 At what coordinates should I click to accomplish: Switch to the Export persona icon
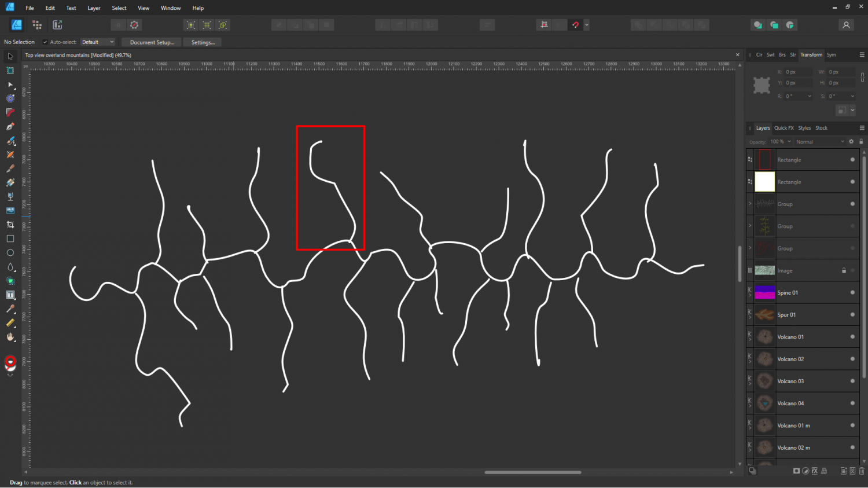coord(57,25)
